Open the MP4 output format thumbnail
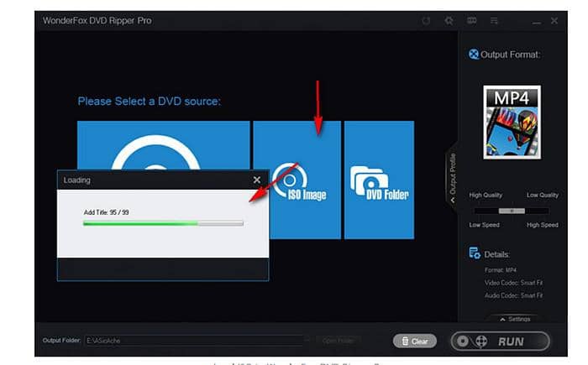 coord(512,123)
